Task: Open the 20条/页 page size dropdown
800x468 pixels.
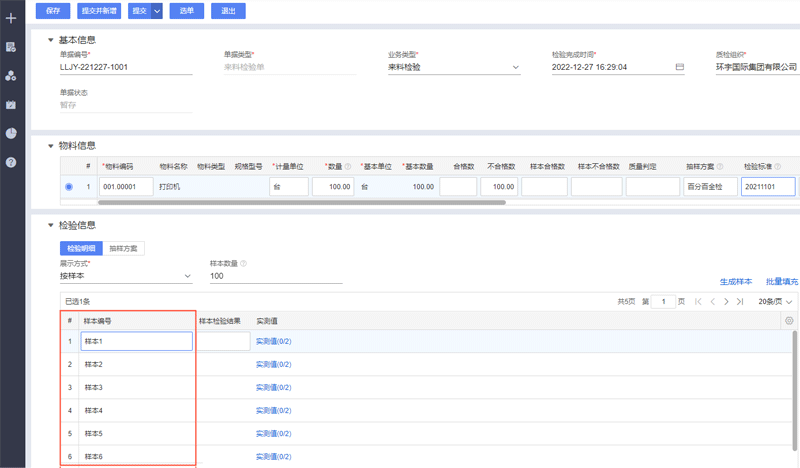Action: (x=775, y=301)
